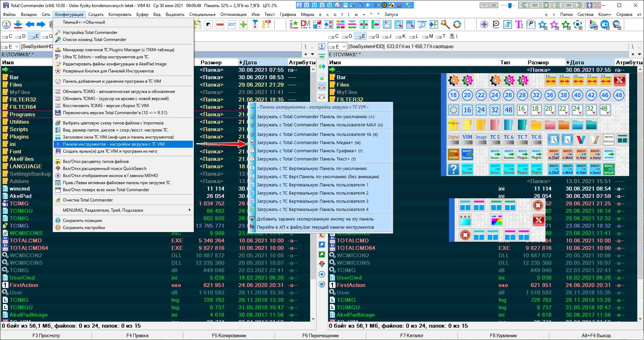Click the blue back arrow toolbar icon

30,24
